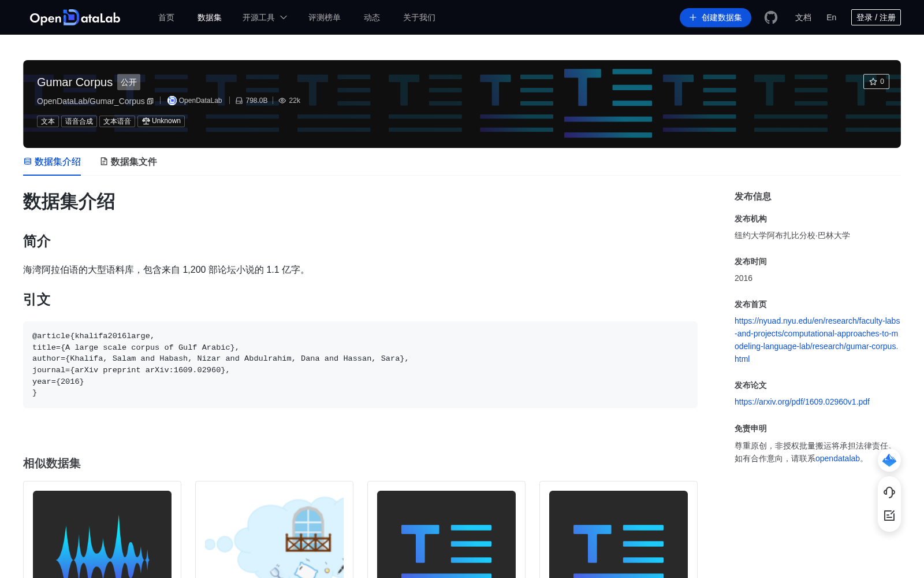
Task: Click the OpenDataLab publisher avatar
Action: tap(172, 101)
